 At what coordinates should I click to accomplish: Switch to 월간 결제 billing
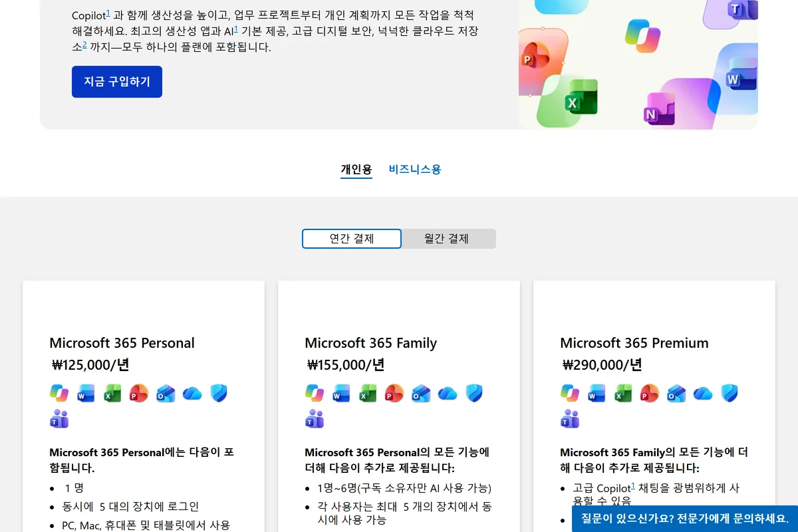pos(447,239)
